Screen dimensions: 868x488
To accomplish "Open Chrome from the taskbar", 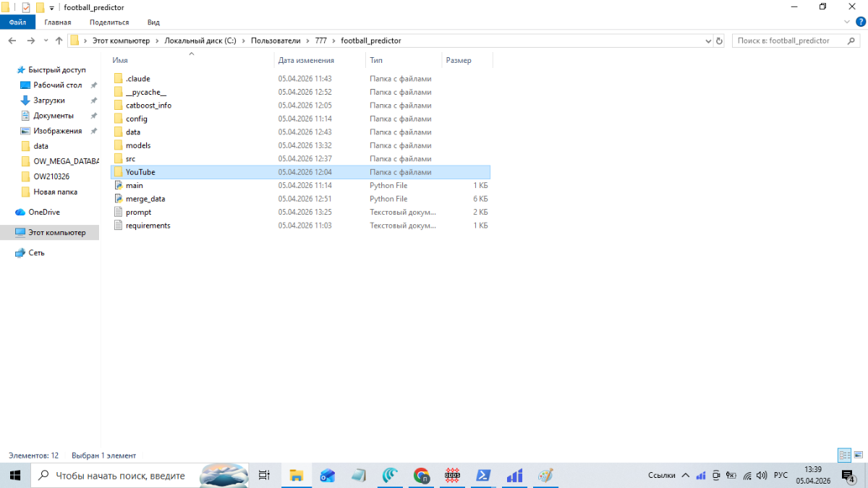I will click(x=421, y=475).
